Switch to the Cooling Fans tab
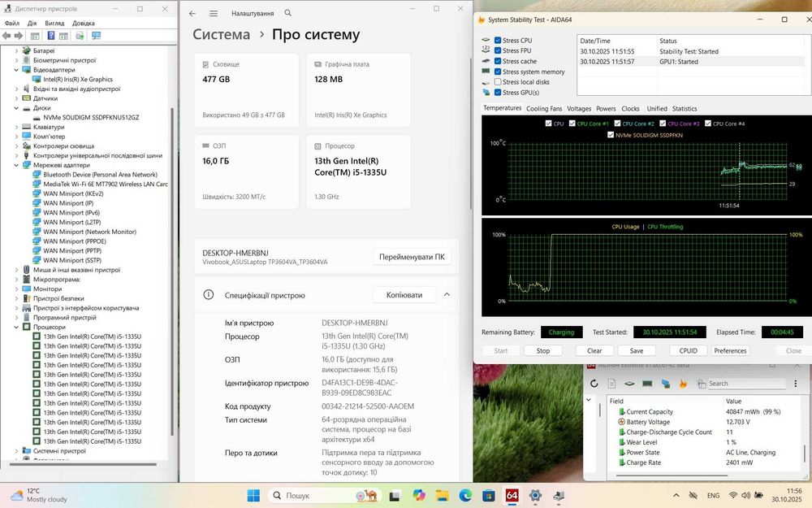Image resolution: width=812 pixels, height=508 pixels. coord(544,108)
